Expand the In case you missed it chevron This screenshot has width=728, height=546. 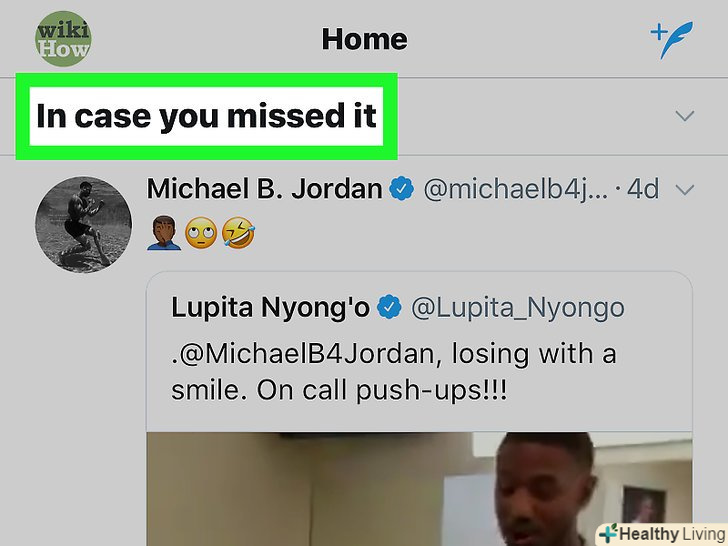tap(685, 116)
